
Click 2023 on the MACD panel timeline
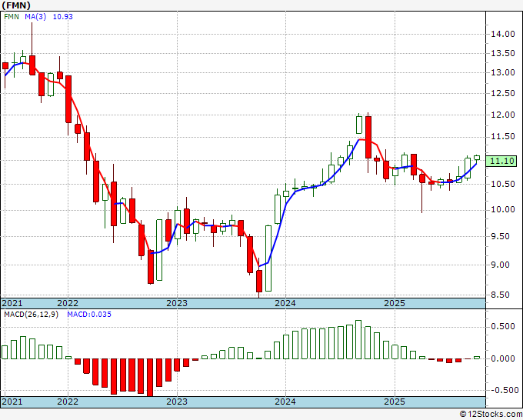177,402
